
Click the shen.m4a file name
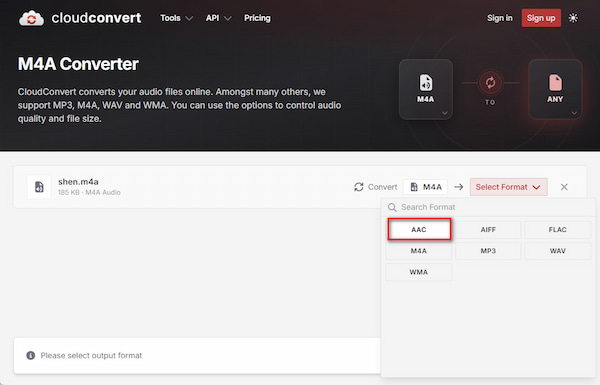[78, 181]
